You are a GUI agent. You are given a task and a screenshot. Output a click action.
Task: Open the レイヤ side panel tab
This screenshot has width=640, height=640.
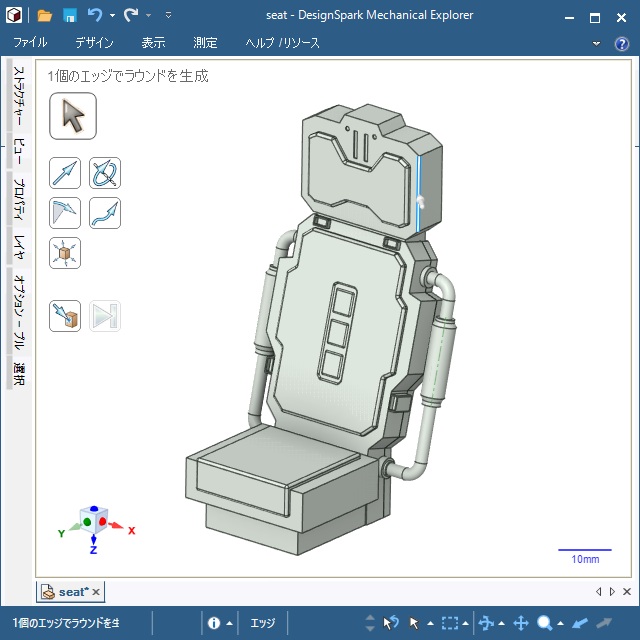(19, 247)
